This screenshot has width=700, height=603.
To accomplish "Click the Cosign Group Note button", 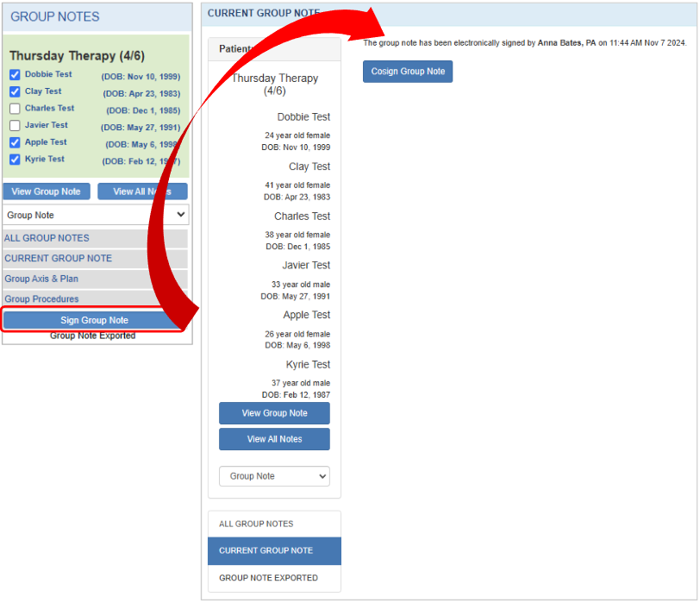I will coord(408,72).
